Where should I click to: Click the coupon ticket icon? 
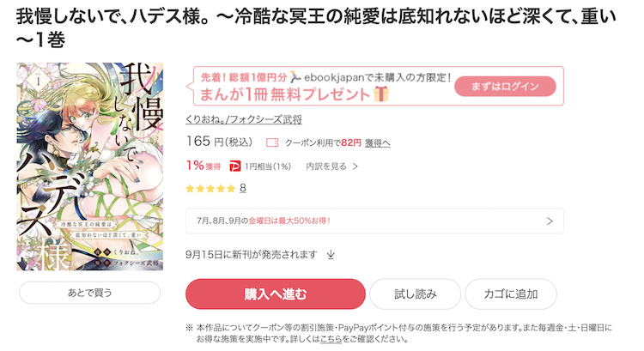(x=272, y=142)
